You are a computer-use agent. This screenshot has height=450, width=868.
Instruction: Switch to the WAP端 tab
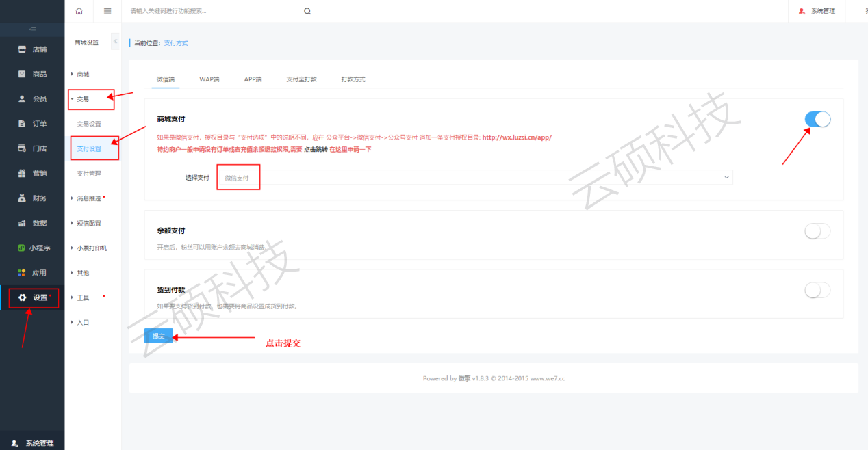(x=209, y=79)
